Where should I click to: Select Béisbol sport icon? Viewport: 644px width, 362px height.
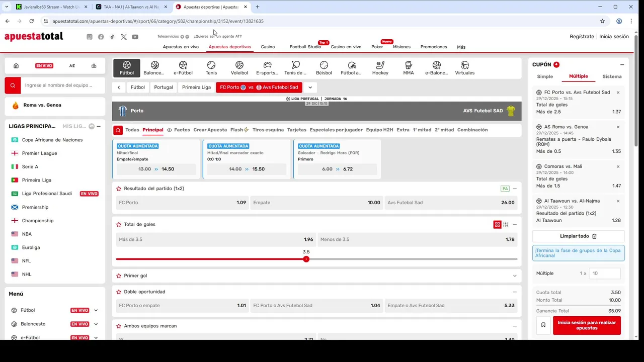click(324, 68)
